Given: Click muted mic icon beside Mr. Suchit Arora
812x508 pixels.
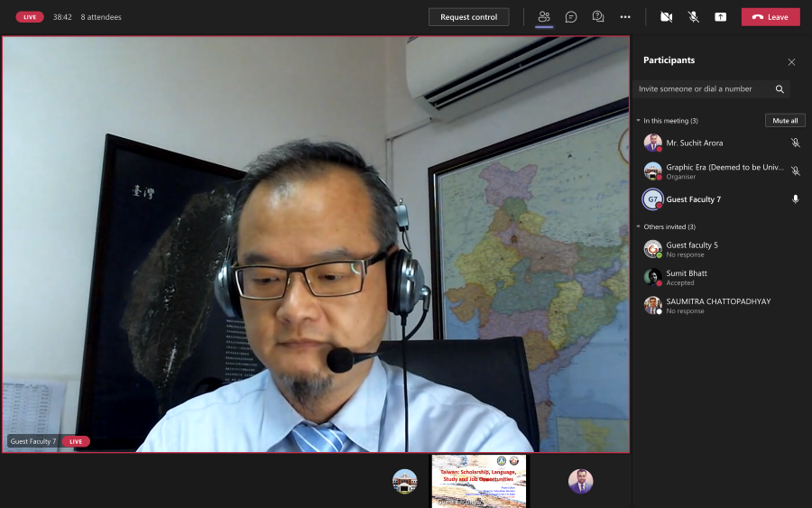Looking at the screenshot, I should [795, 143].
